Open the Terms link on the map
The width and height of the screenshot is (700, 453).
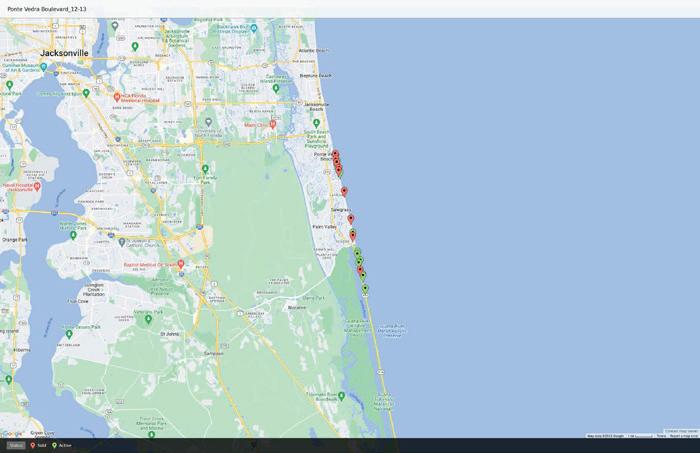[x=661, y=436]
